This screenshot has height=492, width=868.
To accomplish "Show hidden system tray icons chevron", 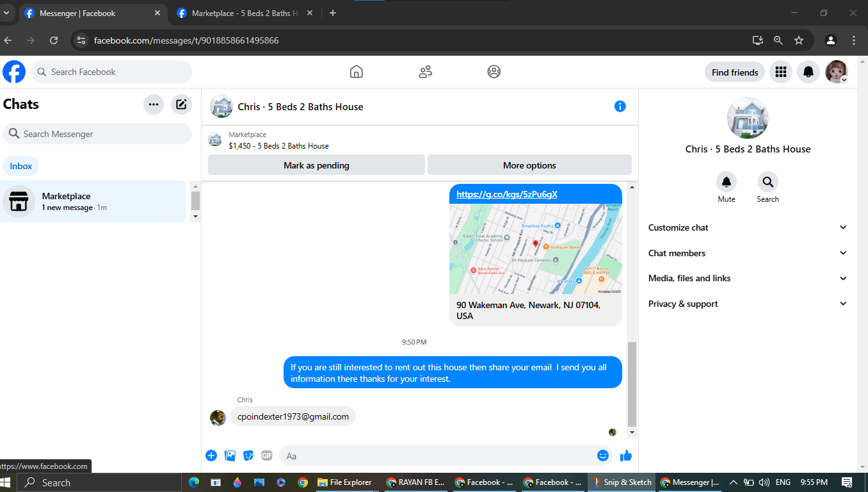I will coord(734,482).
